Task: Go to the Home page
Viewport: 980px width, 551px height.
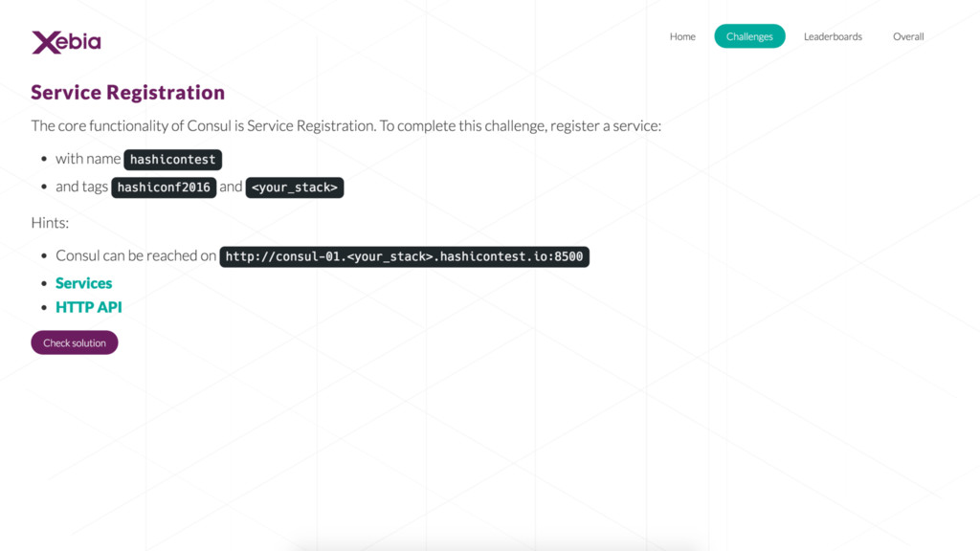Action: (x=682, y=36)
